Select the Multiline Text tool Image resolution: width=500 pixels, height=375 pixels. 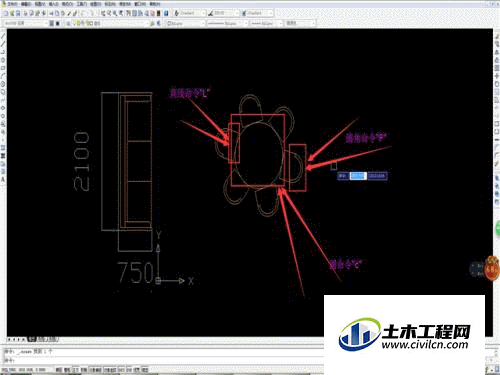tap(3, 179)
